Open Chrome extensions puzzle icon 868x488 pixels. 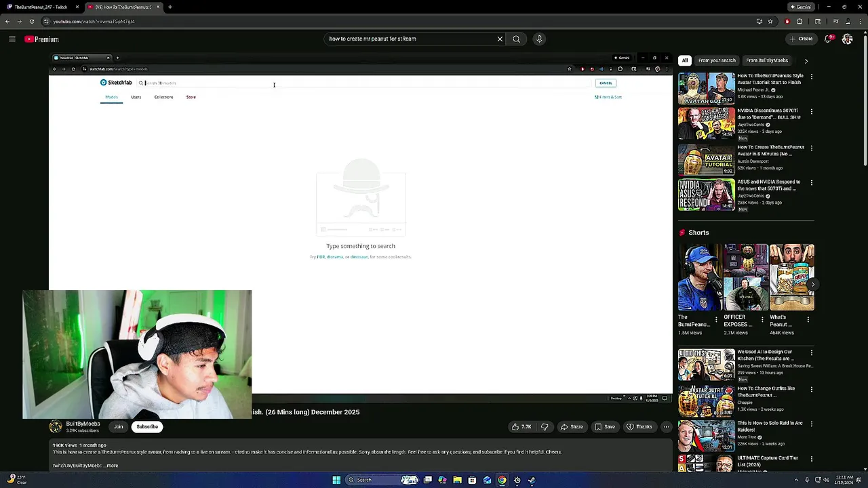pos(800,21)
